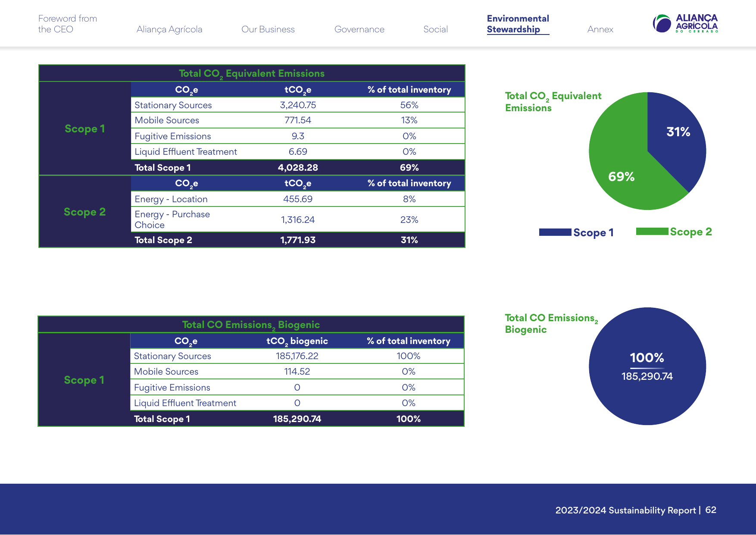
Task: Select the 1,316.24 Purchase Choice value
Action: (x=298, y=220)
